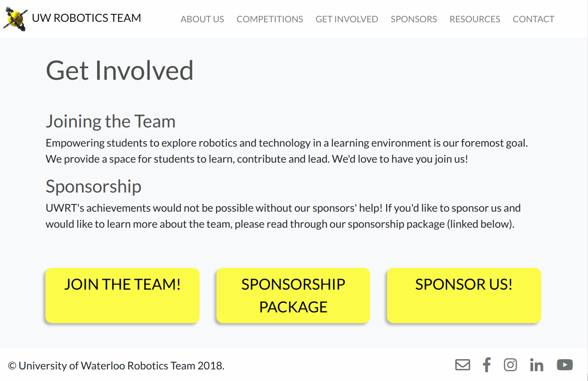Click the UW Robotics Team robot logo
Viewport: 588px width, 381px height.
tap(16, 20)
